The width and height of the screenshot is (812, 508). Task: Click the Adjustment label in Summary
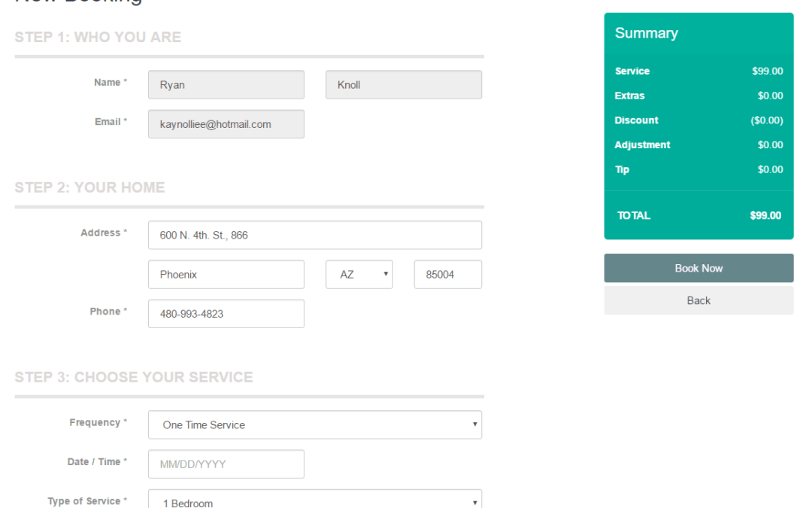pyautogui.click(x=642, y=144)
